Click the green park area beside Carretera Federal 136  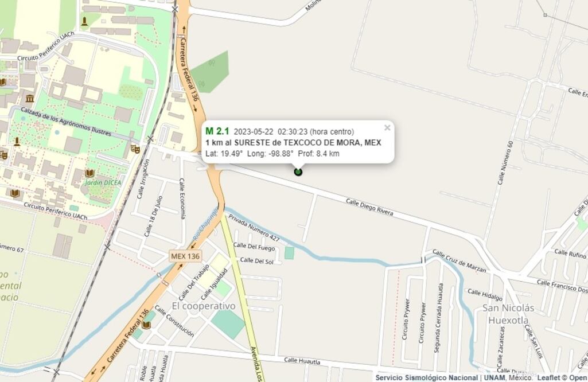(210, 72)
